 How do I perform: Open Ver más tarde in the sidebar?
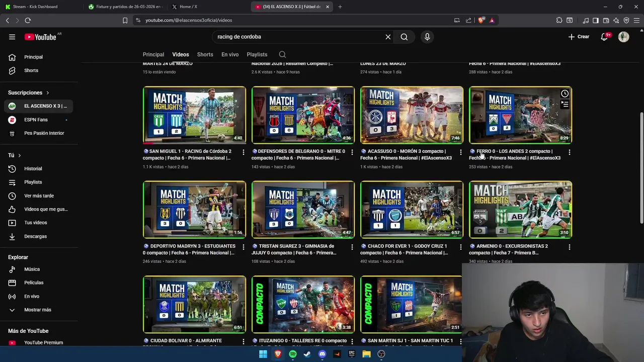point(39,196)
